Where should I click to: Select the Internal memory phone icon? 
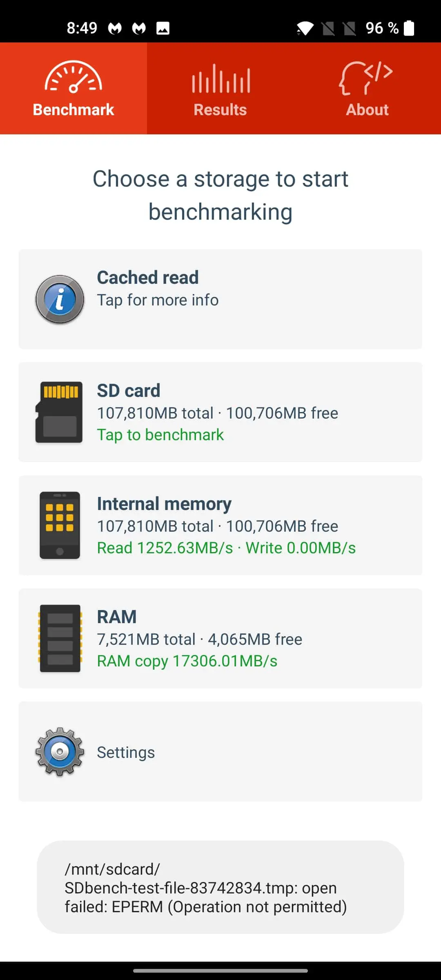tap(60, 526)
